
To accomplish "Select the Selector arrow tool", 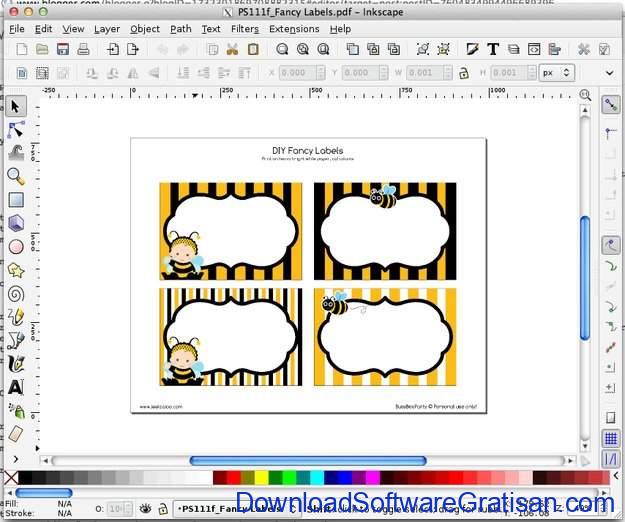I will 16,107.
